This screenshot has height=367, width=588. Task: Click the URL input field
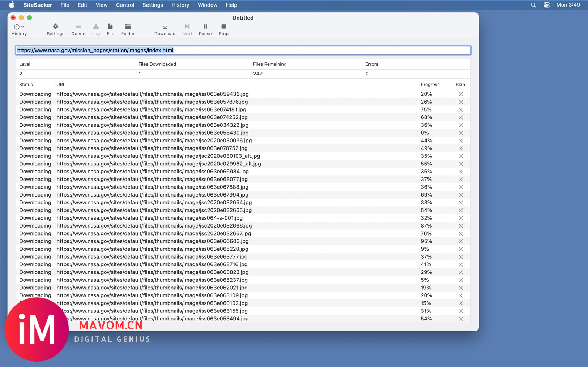243,51
